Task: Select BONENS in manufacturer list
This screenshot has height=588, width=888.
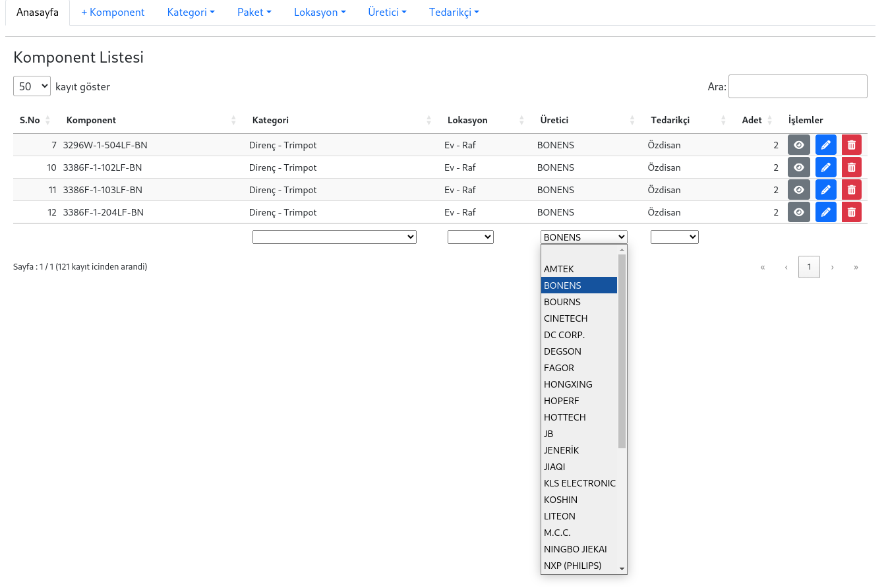Action: tap(579, 285)
